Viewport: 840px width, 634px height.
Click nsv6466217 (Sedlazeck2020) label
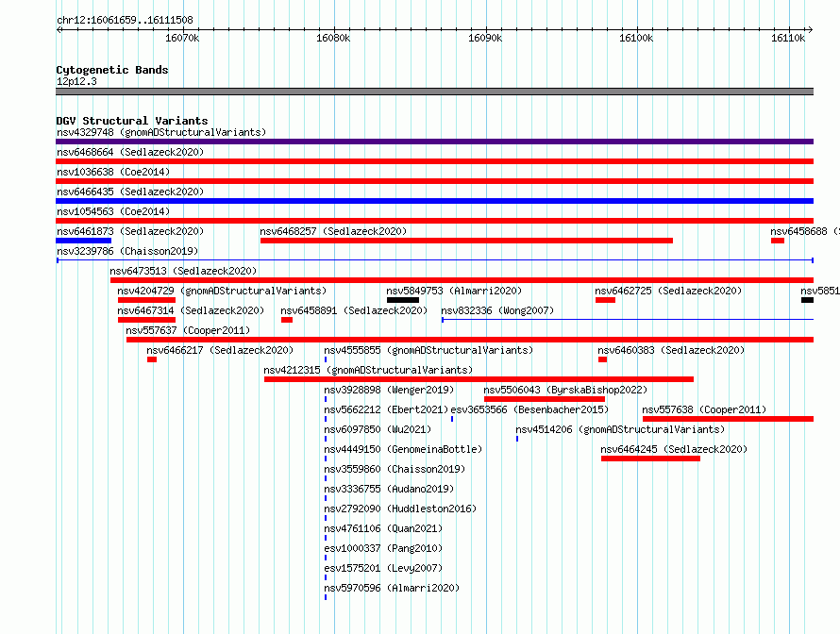coord(220,350)
